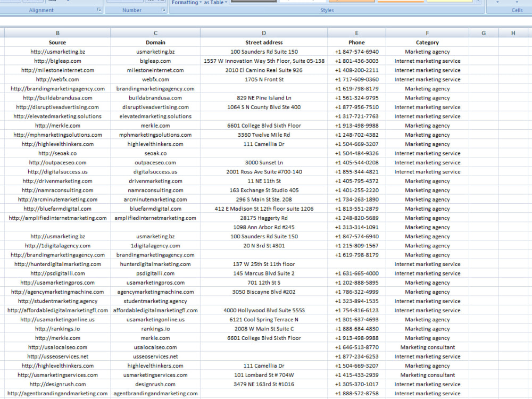This screenshot has width=532, height=399.
Task: Select phone cell +1 504-484-9326
Action: coord(356,153)
